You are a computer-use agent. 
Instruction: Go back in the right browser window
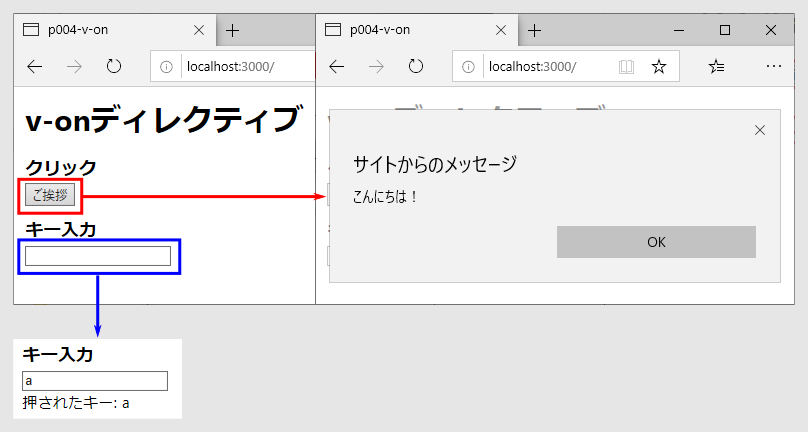[x=336, y=67]
